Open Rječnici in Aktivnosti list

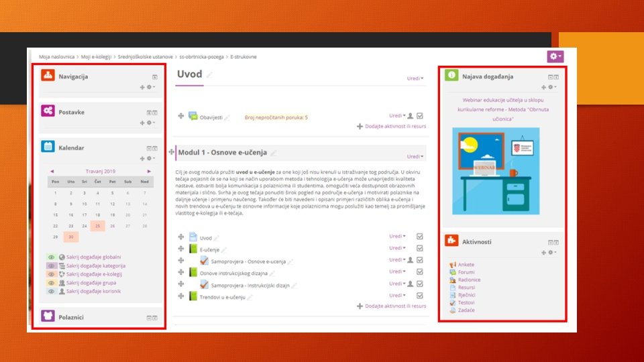coord(467,295)
